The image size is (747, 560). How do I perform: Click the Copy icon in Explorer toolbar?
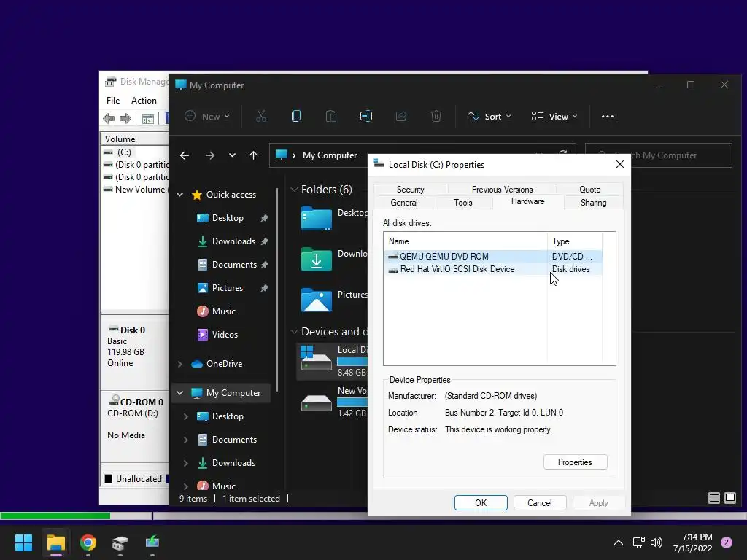tap(296, 116)
